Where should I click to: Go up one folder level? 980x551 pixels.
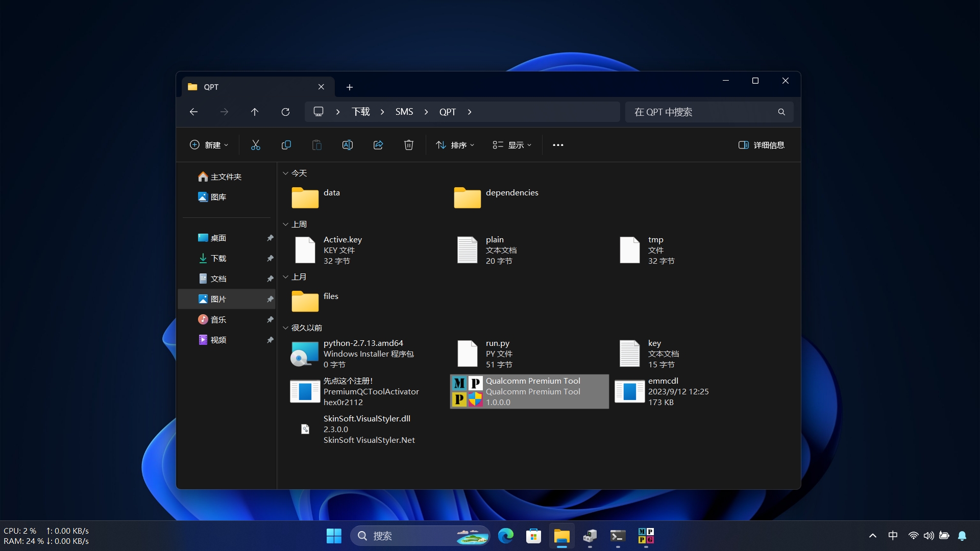coord(255,112)
